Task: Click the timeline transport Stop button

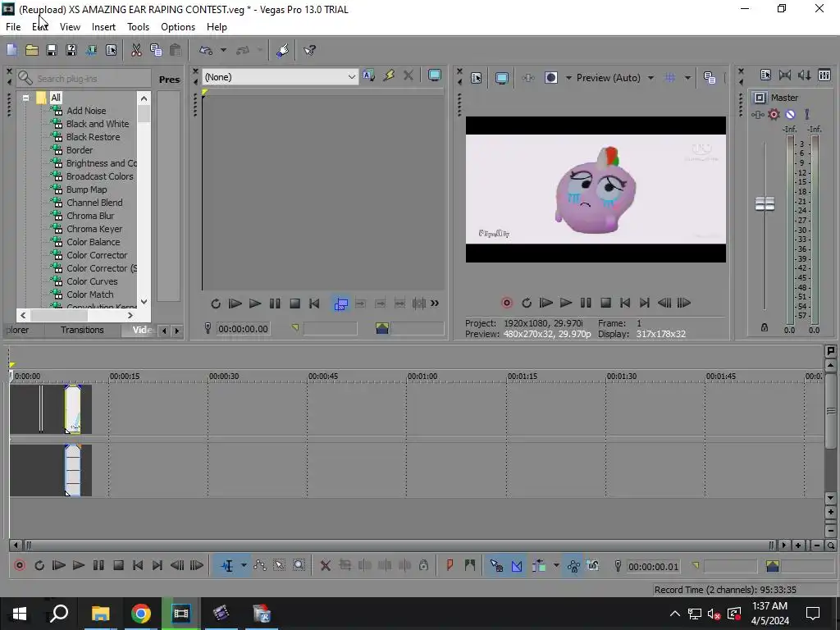Action: (118, 565)
